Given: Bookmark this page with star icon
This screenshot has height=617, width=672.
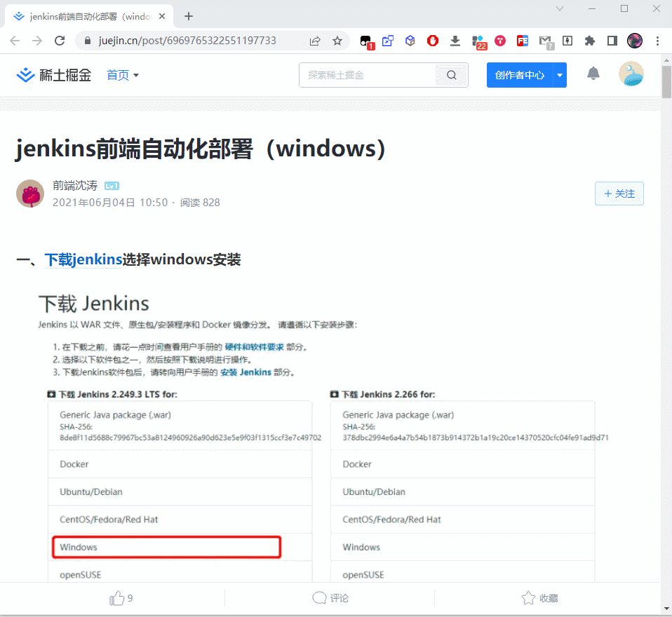Looking at the screenshot, I should 337,41.
